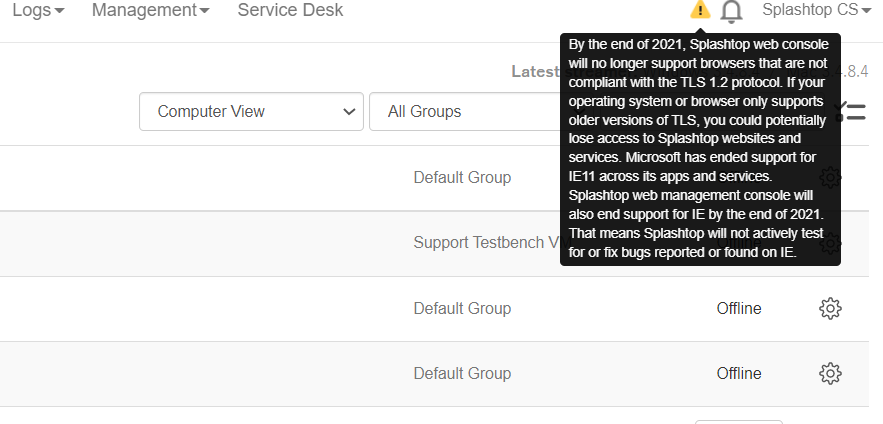The image size is (883, 424).
Task: Go to Service Desk
Action: [290, 10]
